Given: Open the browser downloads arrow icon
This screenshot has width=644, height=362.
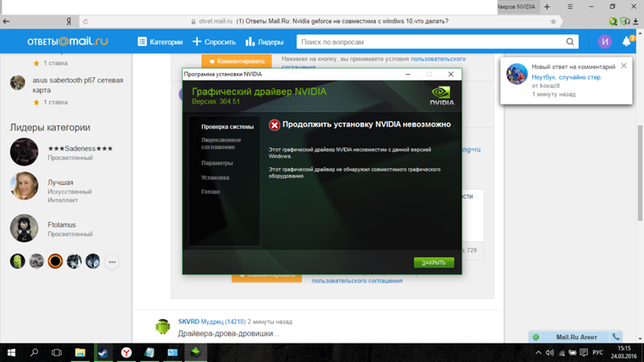Looking at the screenshot, I should click(x=636, y=22).
